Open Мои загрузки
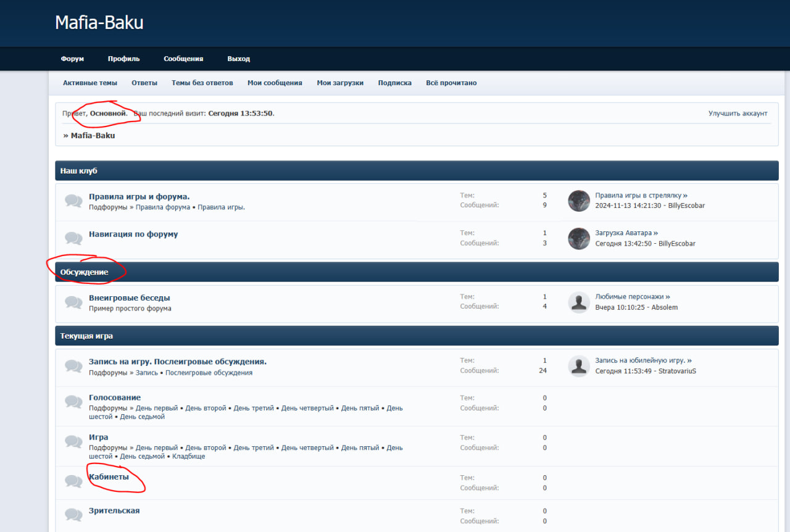 tap(340, 83)
